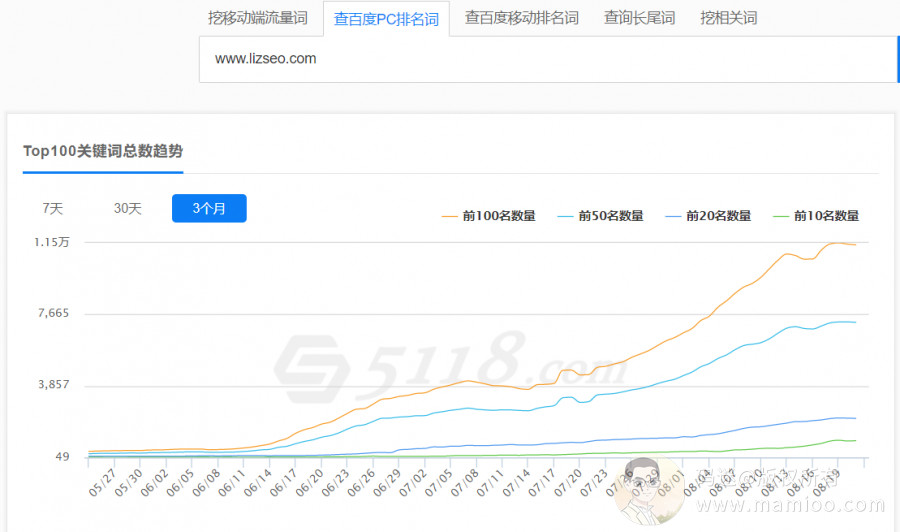Screen dimensions: 900x532
Task: Select the 查百度PC排名词 tab
Action: 386,18
